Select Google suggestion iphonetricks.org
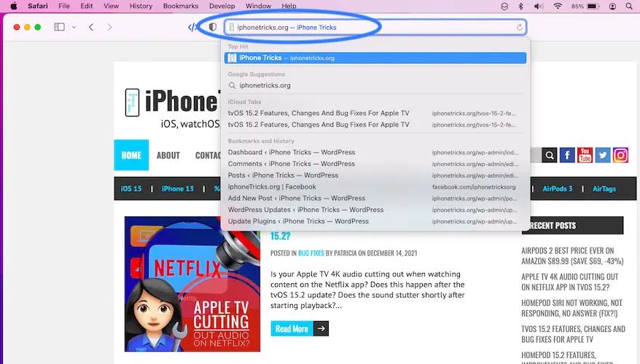 (375, 86)
